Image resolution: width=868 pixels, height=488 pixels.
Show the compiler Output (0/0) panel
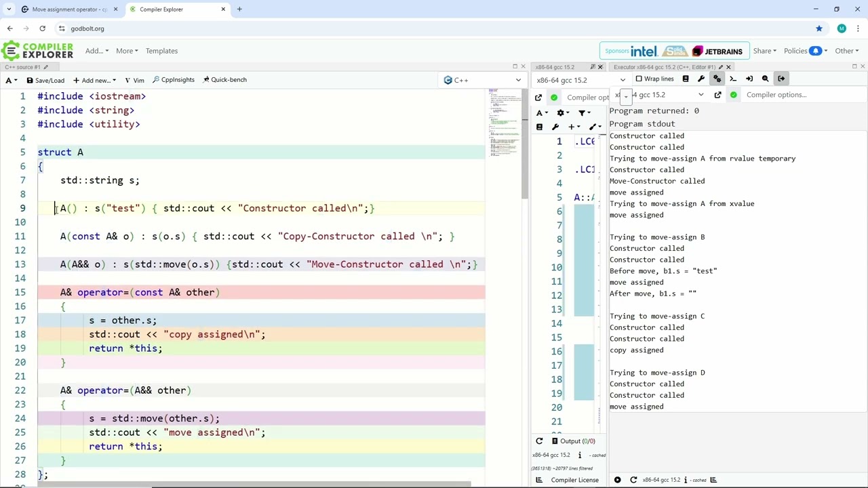[574, 441]
